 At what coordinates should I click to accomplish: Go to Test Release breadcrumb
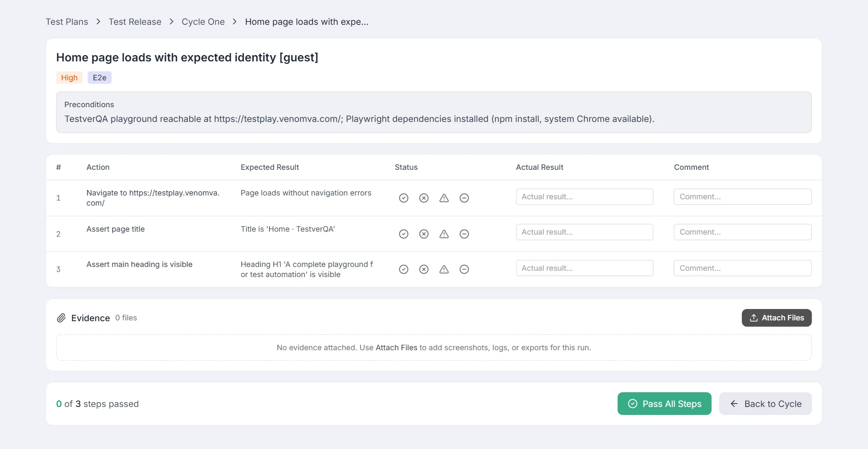135,22
